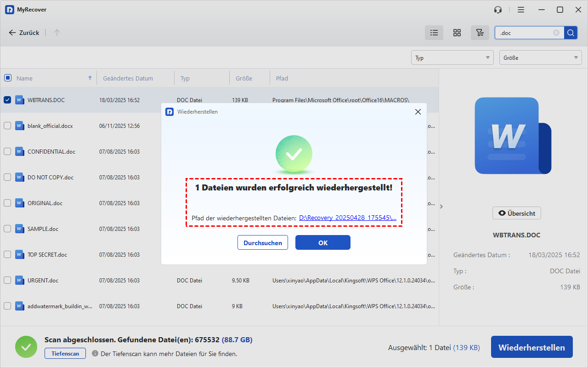Viewport: 588px width, 368px height.
Task: Click into the .doc search field
Action: click(x=524, y=33)
